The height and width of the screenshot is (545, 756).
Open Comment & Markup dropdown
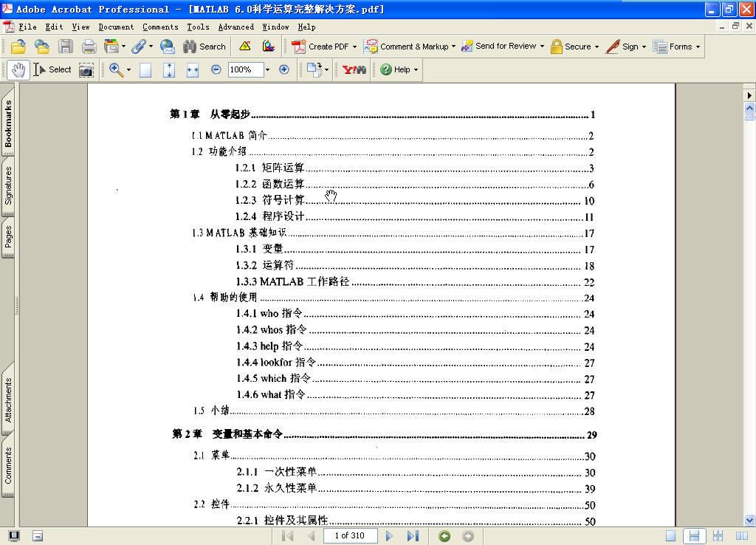410,47
